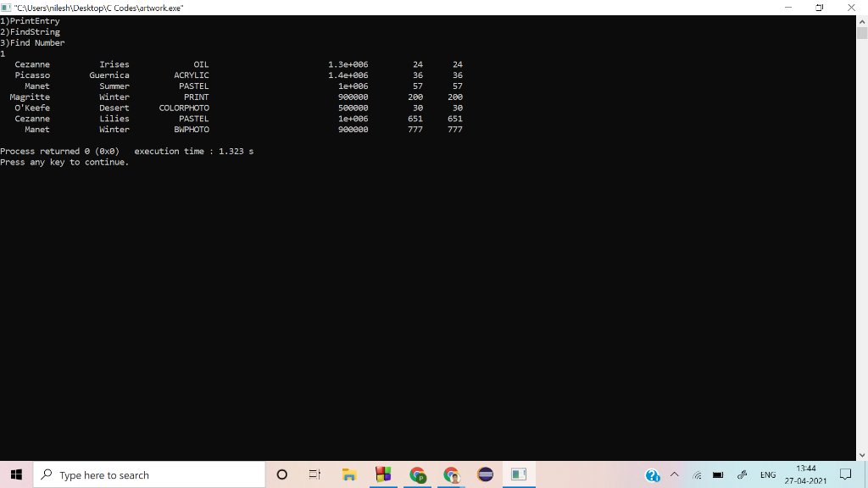The height and width of the screenshot is (488, 868).
Task: Click the title 'Guernica' in the output
Action: tap(109, 75)
